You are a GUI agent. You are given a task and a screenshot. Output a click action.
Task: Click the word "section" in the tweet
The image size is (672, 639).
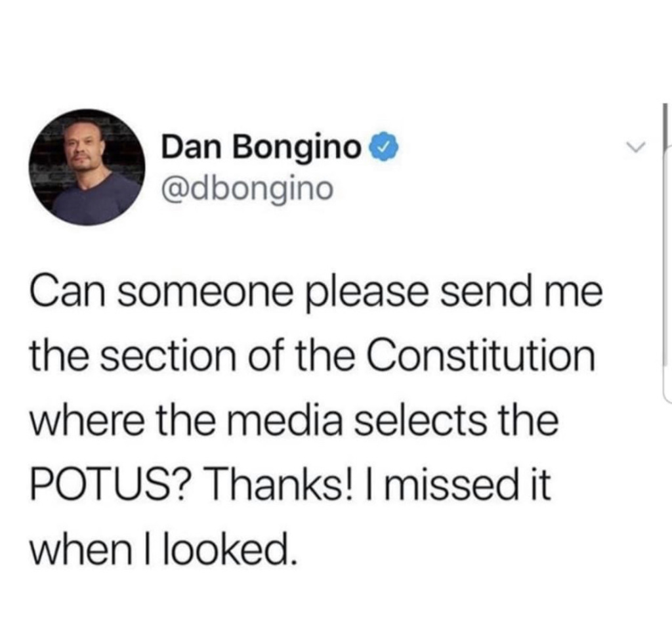169,355
